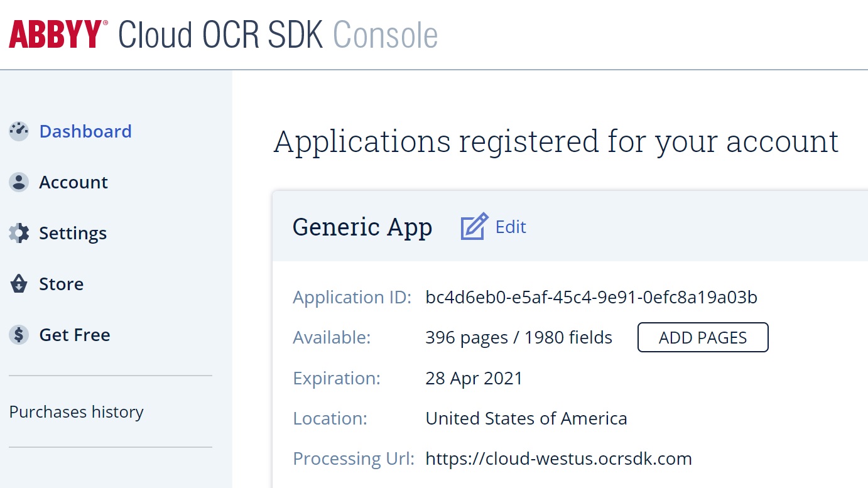Screen dimensions: 868x488
Task: Go to the Account section
Action: click(73, 182)
